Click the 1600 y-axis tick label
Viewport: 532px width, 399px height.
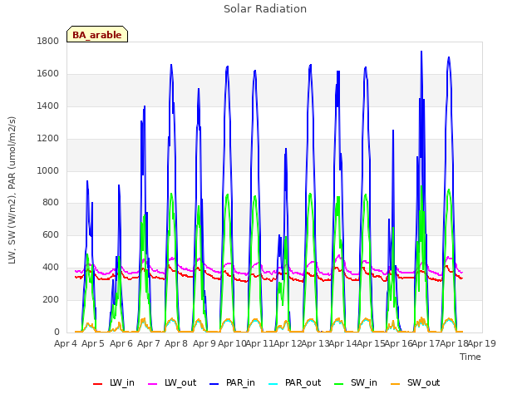[48, 74]
